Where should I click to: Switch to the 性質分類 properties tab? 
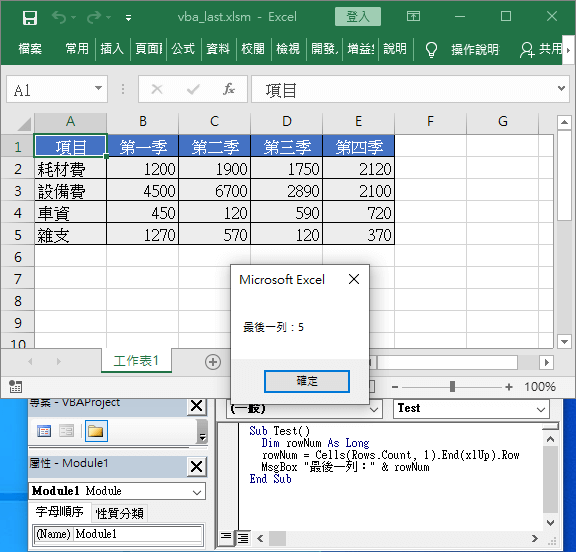click(119, 513)
